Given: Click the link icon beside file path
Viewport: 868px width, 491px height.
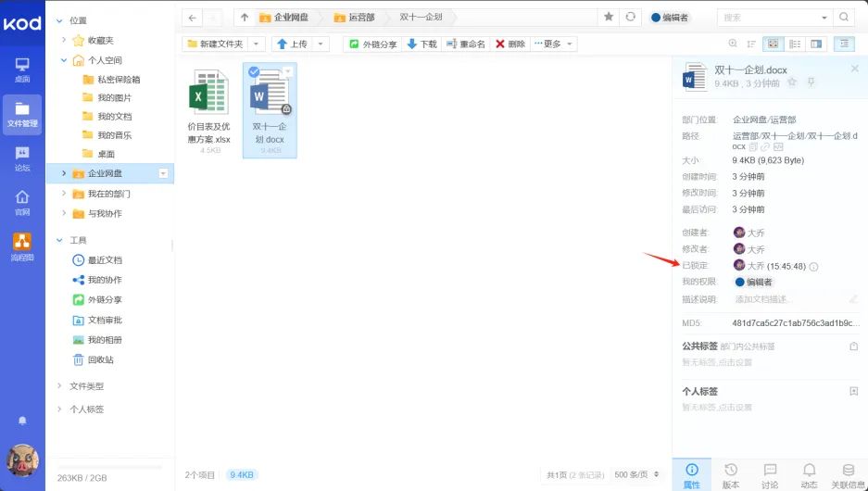Looking at the screenshot, I should pyautogui.click(x=765, y=146).
